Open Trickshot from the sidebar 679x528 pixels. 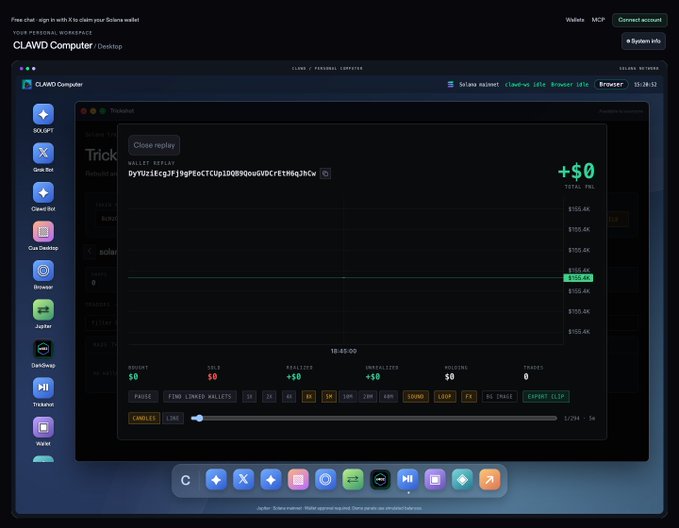pos(43,388)
